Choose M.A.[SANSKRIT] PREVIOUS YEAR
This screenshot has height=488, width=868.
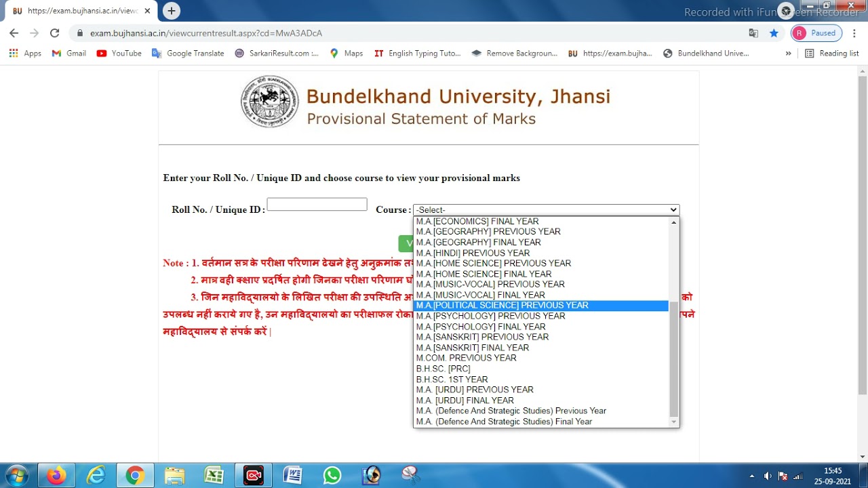(541, 337)
